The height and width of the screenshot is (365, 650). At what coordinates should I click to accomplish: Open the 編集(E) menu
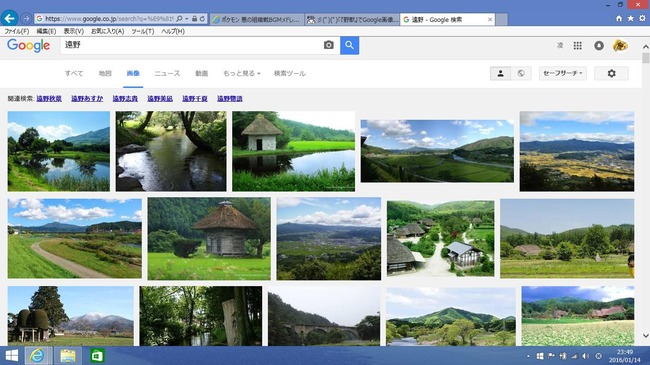(x=46, y=31)
